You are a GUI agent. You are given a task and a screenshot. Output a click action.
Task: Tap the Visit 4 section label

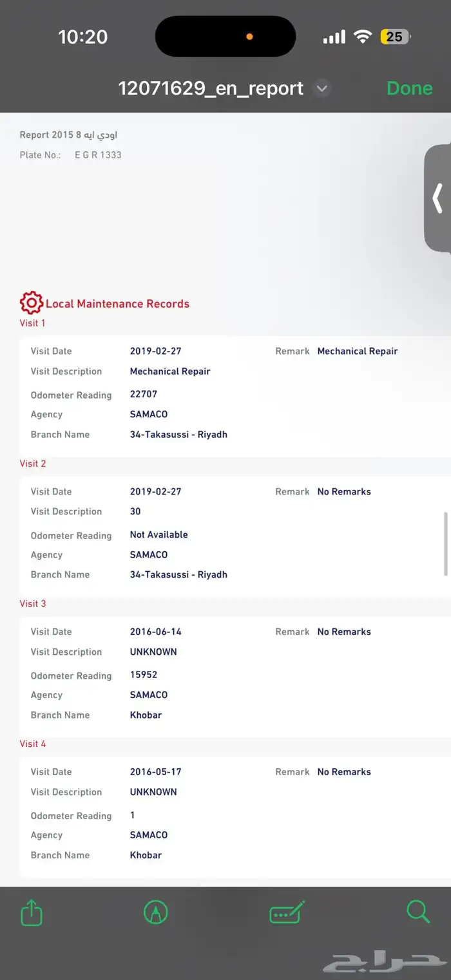pyautogui.click(x=33, y=744)
